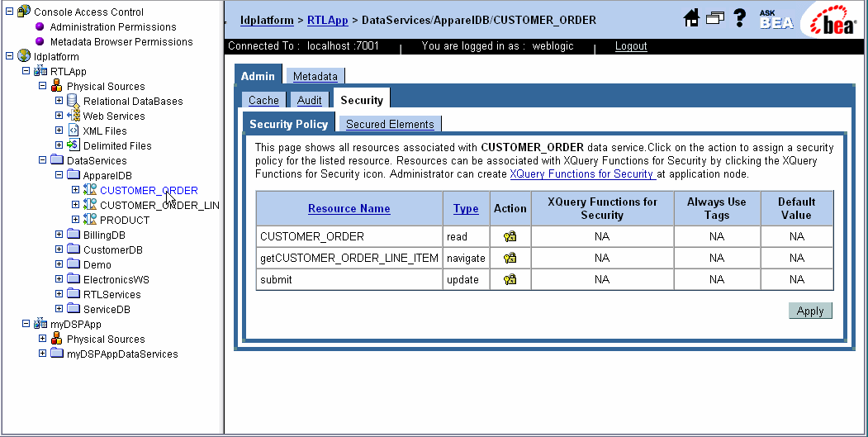868x437 pixels.
Task: Expand the myDSPAppDataServices node
Action: pyautogui.click(x=42, y=354)
